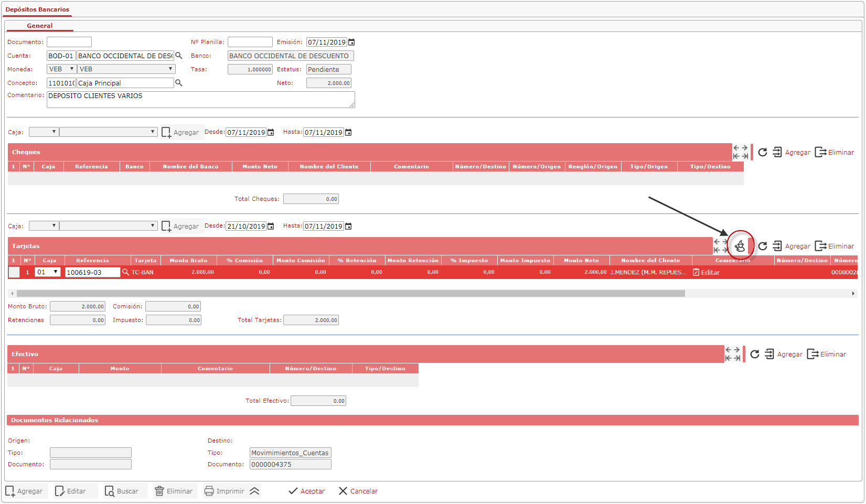Click the column-fit arrows icon in Cheques header
The width and height of the screenshot is (866, 504).
(x=741, y=152)
